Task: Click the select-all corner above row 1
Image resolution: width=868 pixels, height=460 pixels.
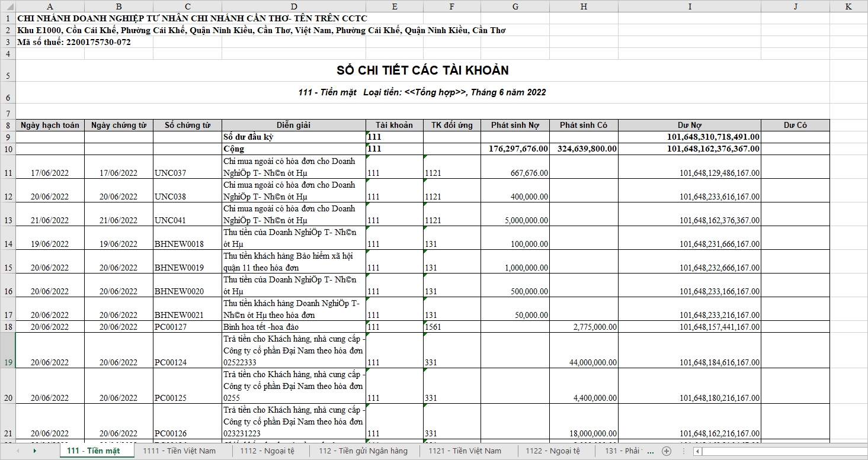Action: coord(7,6)
